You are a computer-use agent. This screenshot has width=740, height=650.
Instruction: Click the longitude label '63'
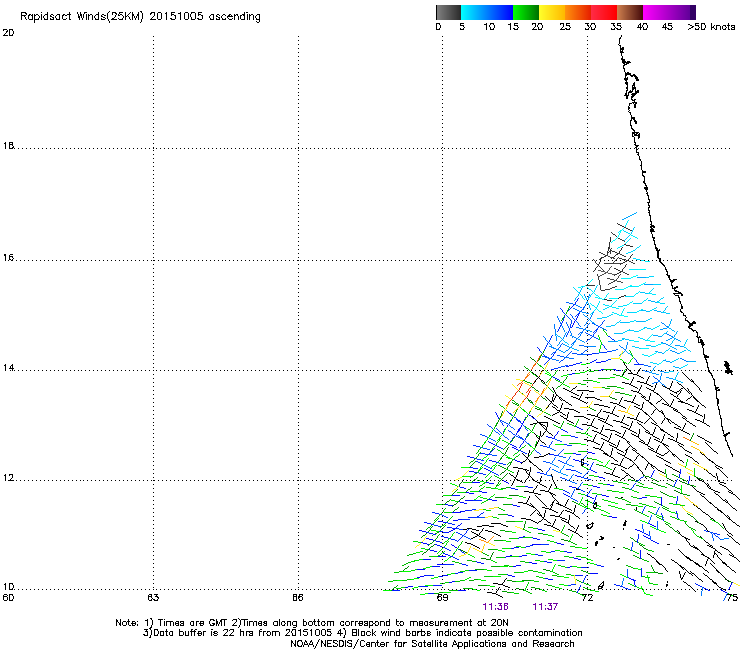pyautogui.click(x=153, y=598)
